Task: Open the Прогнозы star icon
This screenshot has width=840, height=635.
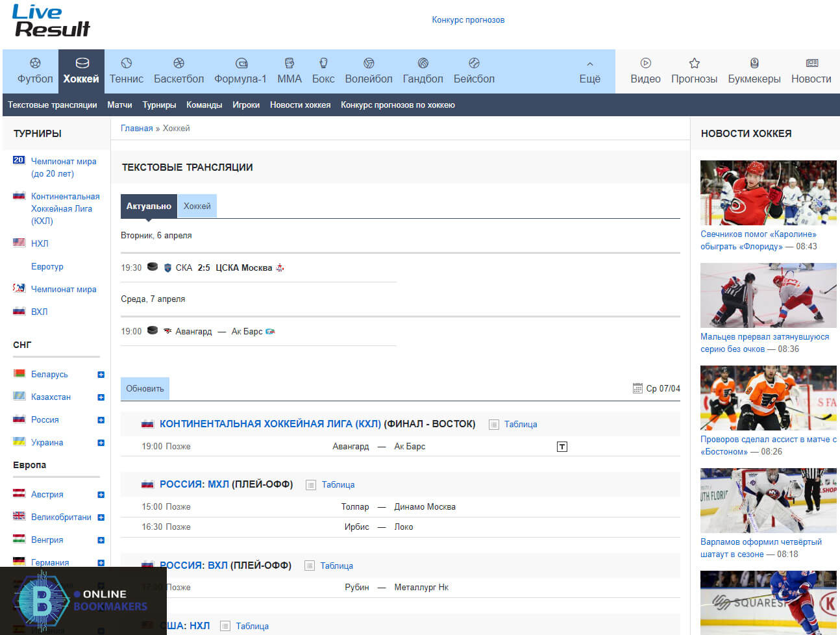Action: [x=695, y=63]
